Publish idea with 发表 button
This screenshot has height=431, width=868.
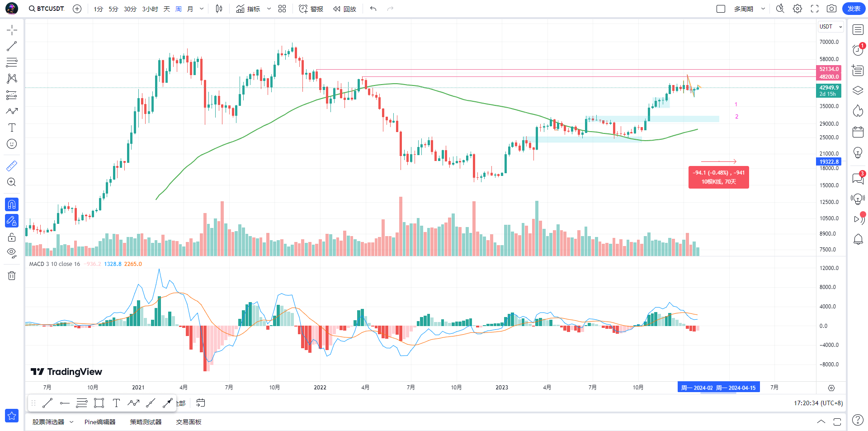[x=854, y=9]
